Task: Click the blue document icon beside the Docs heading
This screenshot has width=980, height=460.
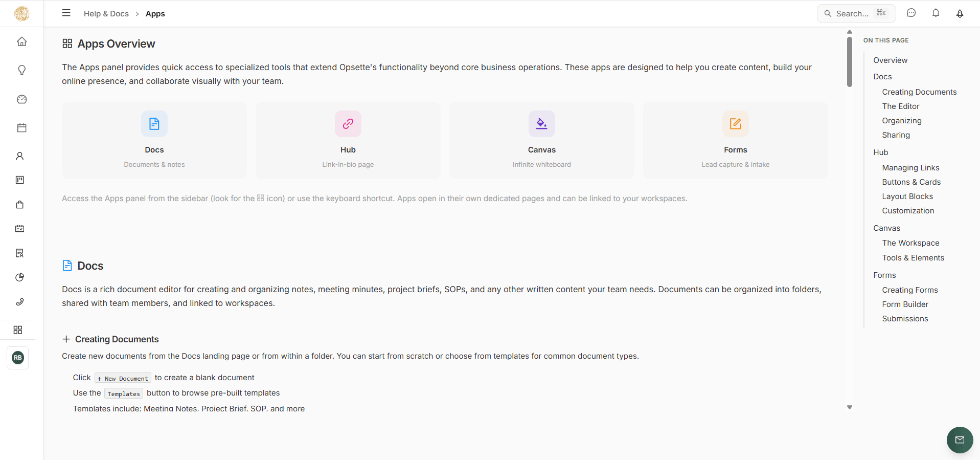Action: 67,266
